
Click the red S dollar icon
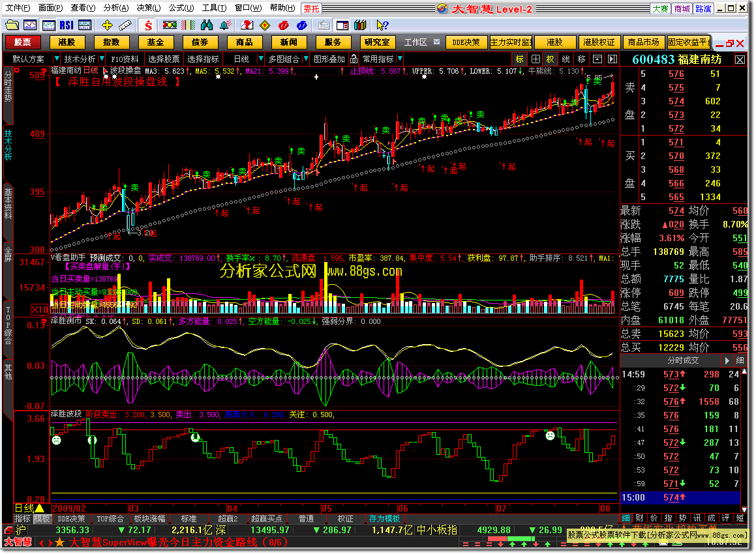click(148, 25)
